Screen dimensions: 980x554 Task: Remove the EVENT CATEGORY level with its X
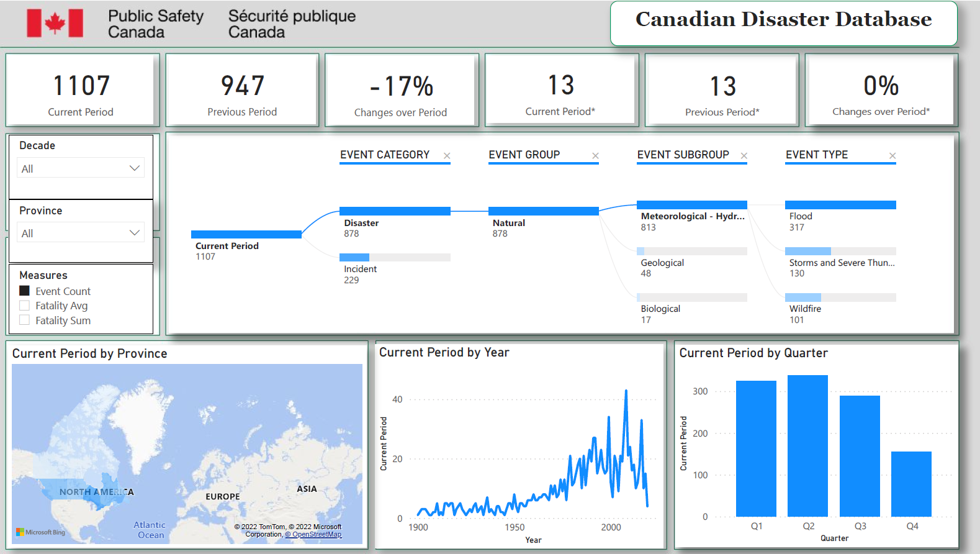(x=447, y=156)
